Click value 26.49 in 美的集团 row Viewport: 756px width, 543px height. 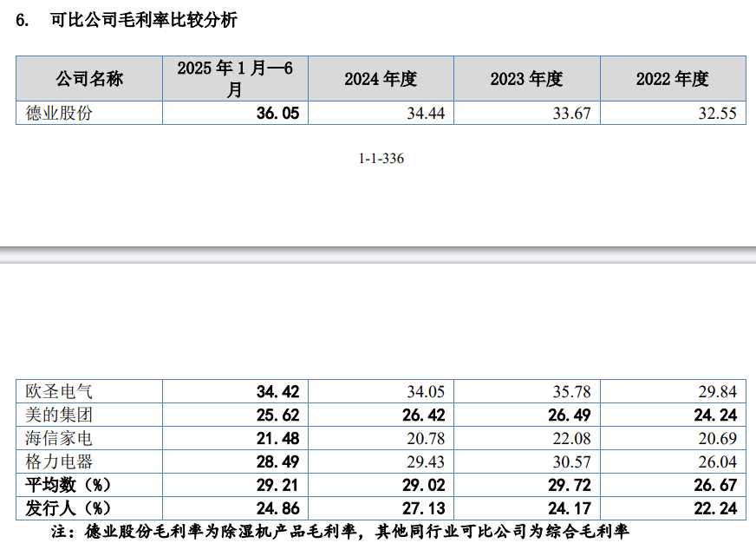coord(570,415)
